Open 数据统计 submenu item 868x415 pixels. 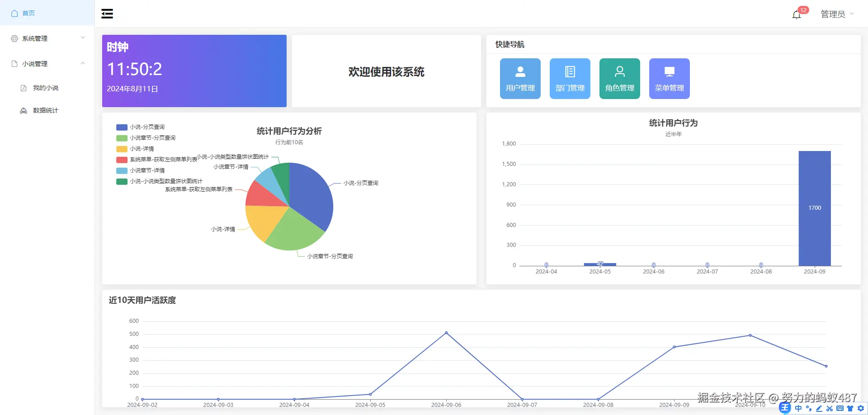47,110
